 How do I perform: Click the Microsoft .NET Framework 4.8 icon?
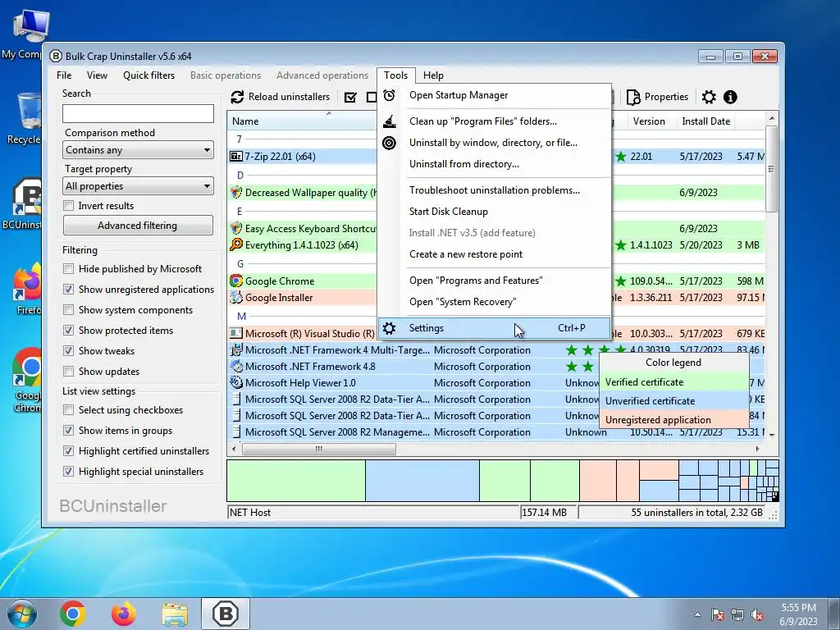[x=235, y=367]
